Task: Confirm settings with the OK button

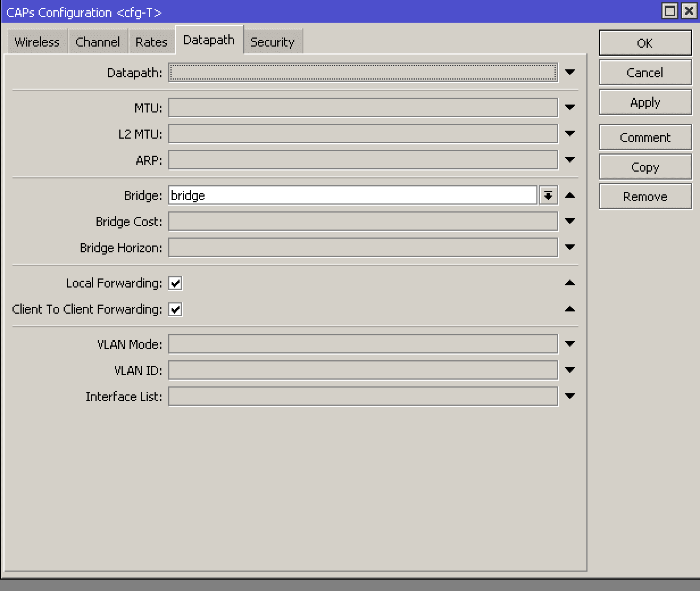Action: pyautogui.click(x=645, y=43)
